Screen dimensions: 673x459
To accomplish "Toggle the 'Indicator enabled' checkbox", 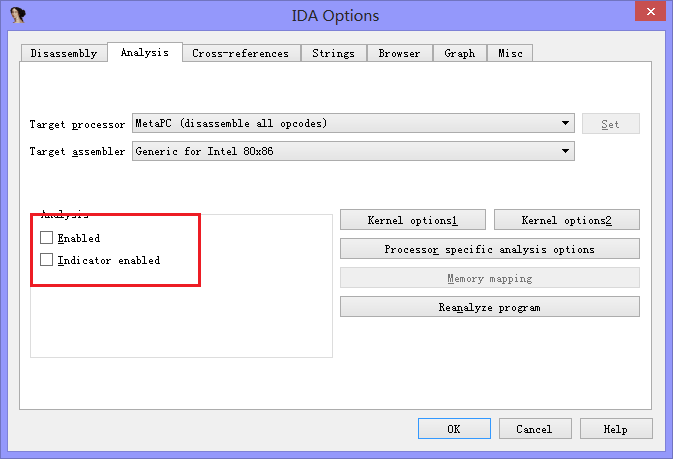I will click(47, 260).
